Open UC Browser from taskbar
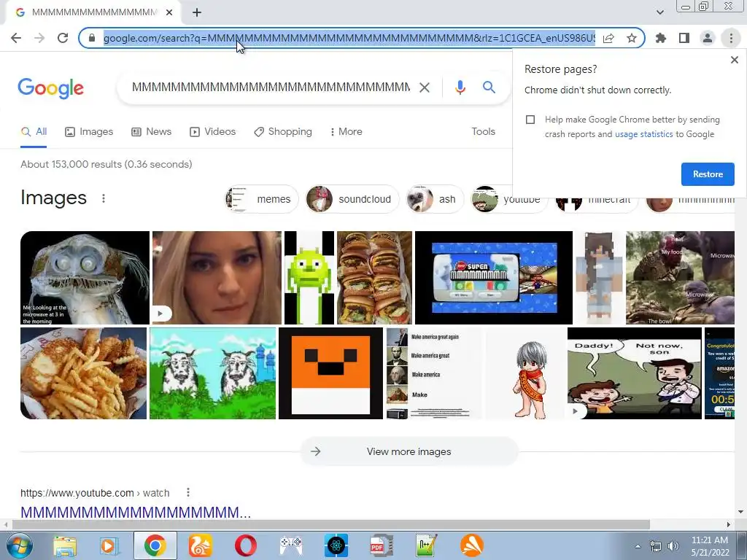The image size is (747, 560). [x=201, y=545]
